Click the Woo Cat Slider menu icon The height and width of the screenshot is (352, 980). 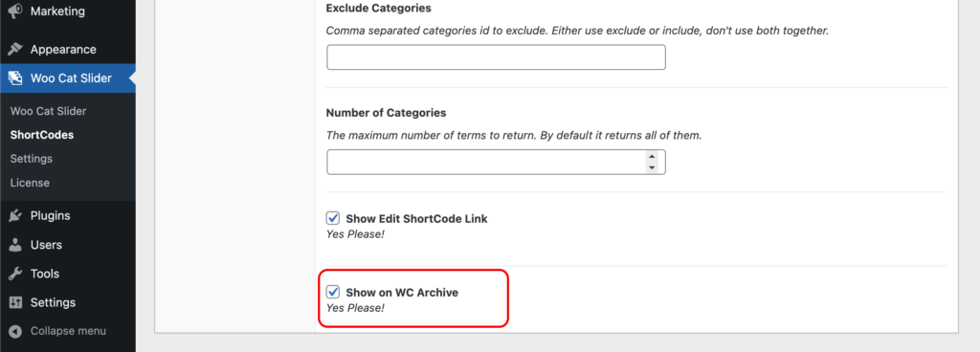(x=15, y=78)
